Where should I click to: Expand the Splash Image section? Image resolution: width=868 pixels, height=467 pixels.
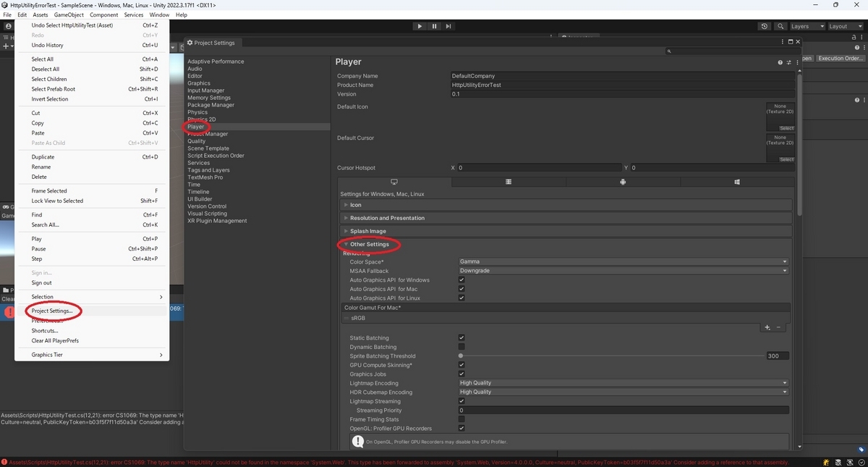[x=566, y=231]
